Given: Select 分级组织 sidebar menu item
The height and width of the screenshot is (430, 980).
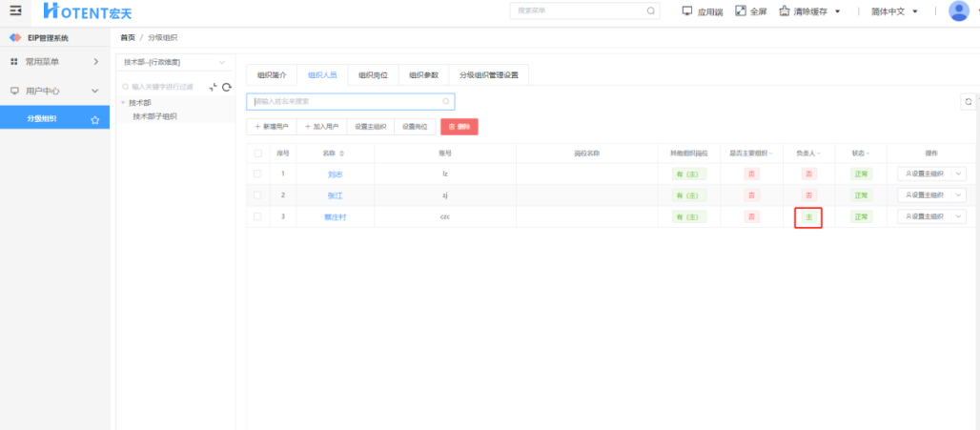Looking at the screenshot, I should (55, 118).
